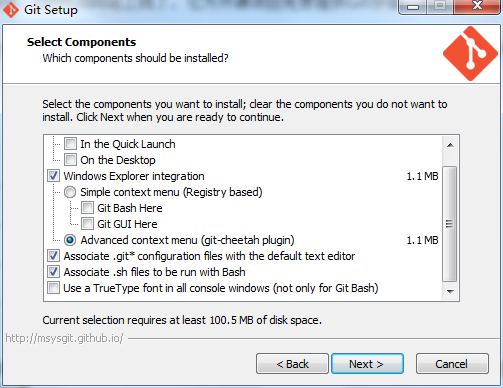Uncheck Windows Explorer integration
The image size is (503, 388).
[x=53, y=176]
